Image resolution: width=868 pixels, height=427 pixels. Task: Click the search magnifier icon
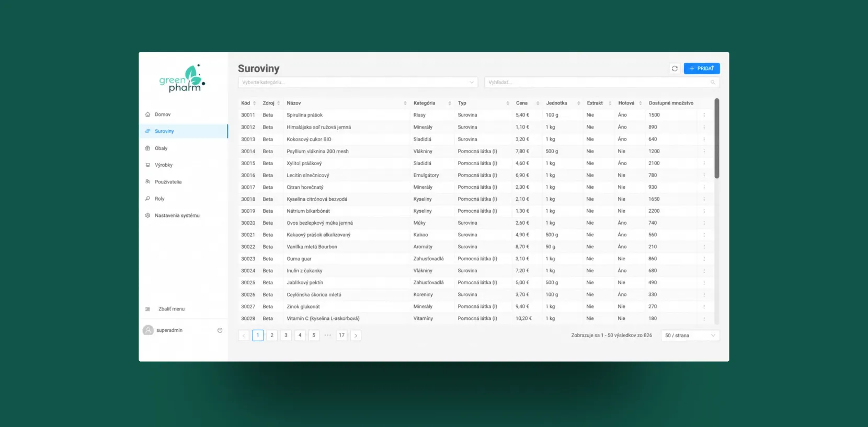[x=713, y=83]
